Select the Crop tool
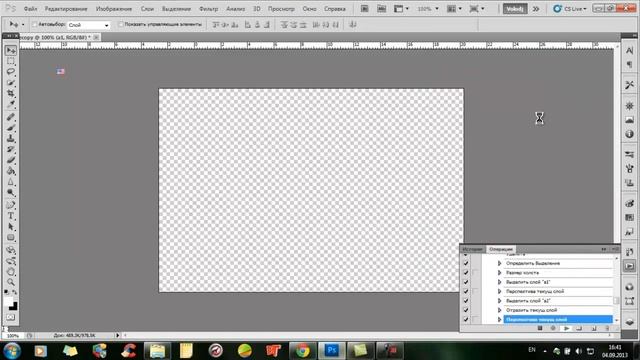 11,93
